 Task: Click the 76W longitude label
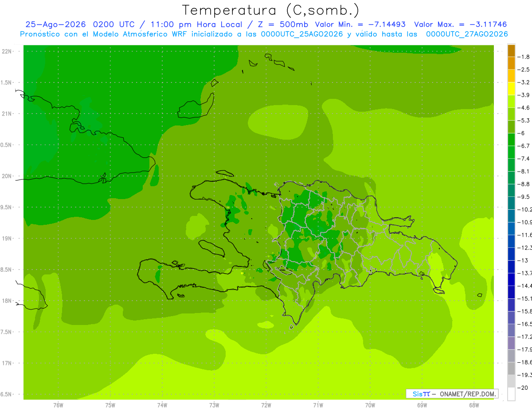point(58,405)
